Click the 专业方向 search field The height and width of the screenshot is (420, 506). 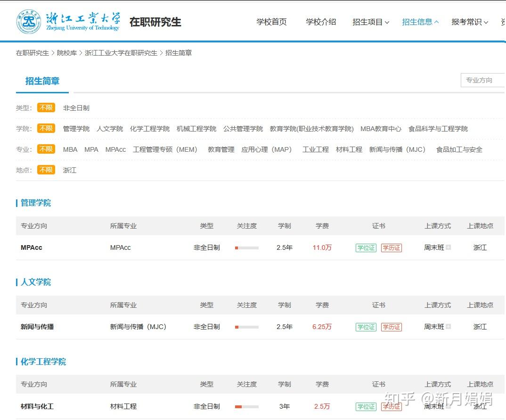pos(483,80)
